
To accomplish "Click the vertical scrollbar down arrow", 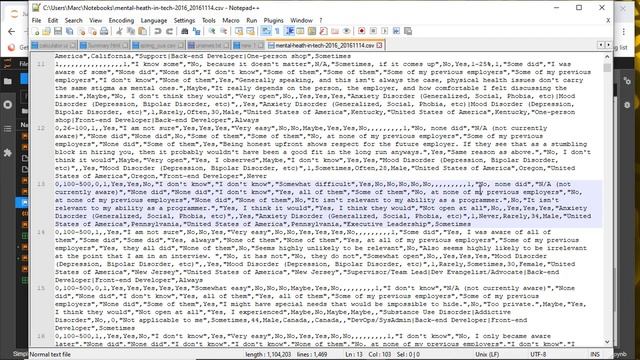I will 607,342.
